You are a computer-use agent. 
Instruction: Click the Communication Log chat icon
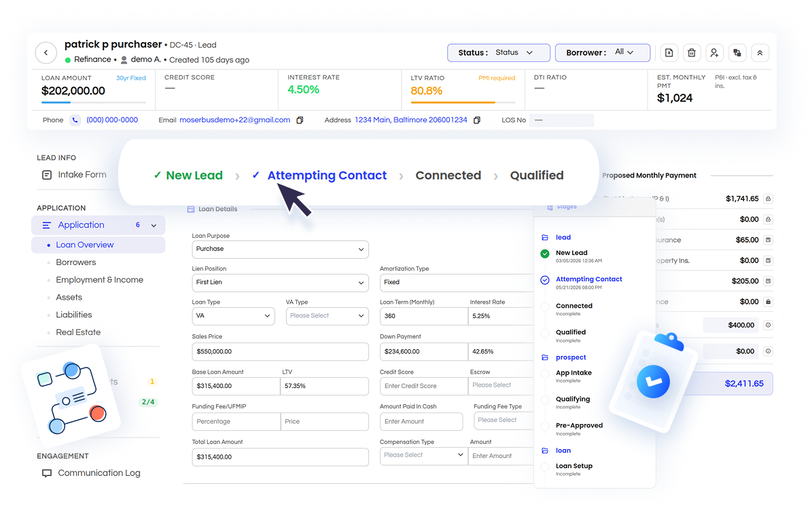[47, 473]
